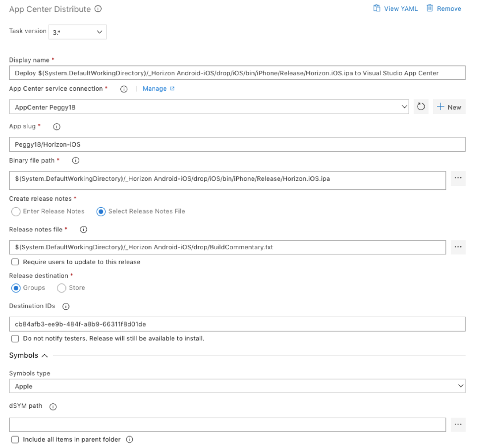Click the Destination IDs input field
Screen dimensions: 489x448
(x=237, y=324)
